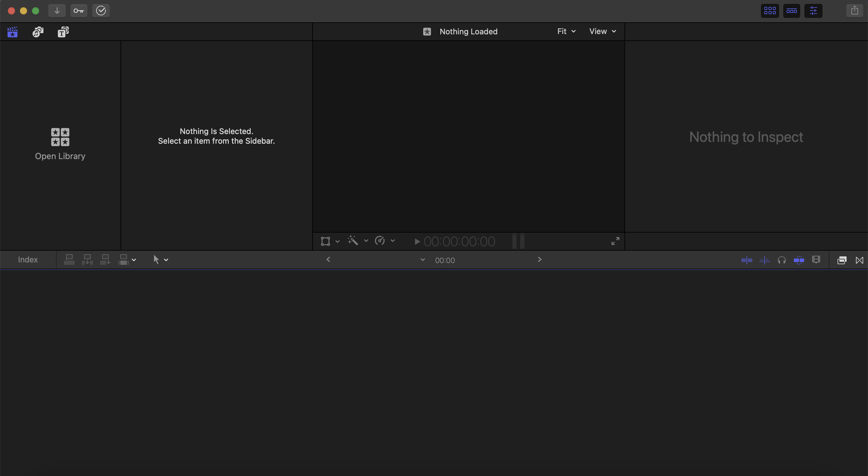
Task: Click the Index button
Action: tap(28, 259)
